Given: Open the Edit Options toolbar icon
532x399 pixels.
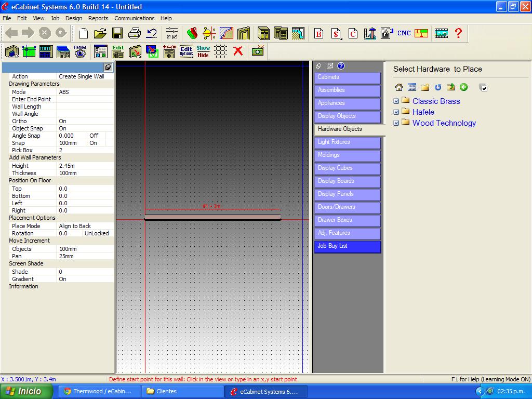Looking at the screenshot, I should (x=186, y=51).
